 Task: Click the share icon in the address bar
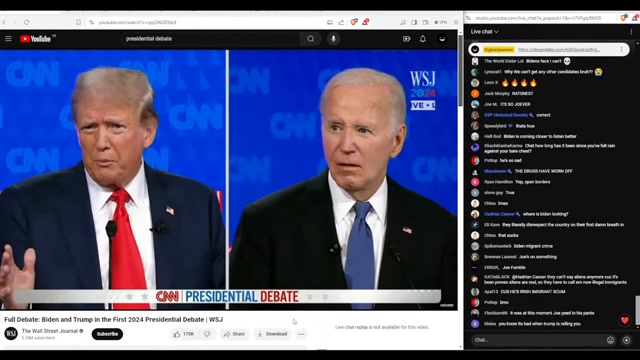(x=341, y=22)
